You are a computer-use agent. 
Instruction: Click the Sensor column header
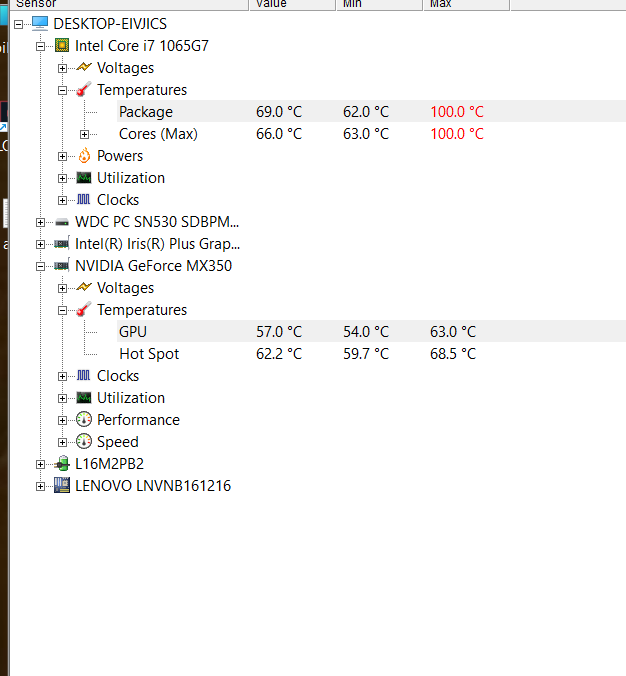[129, 4]
